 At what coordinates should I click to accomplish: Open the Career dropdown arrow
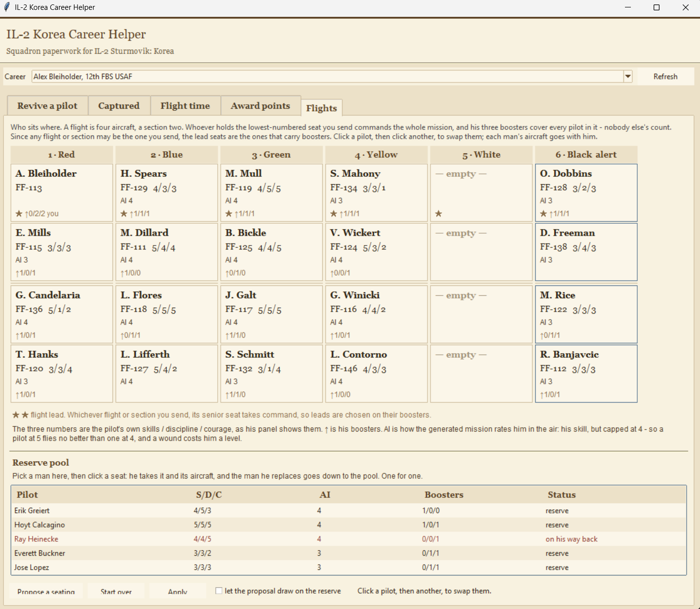[x=628, y=77]
